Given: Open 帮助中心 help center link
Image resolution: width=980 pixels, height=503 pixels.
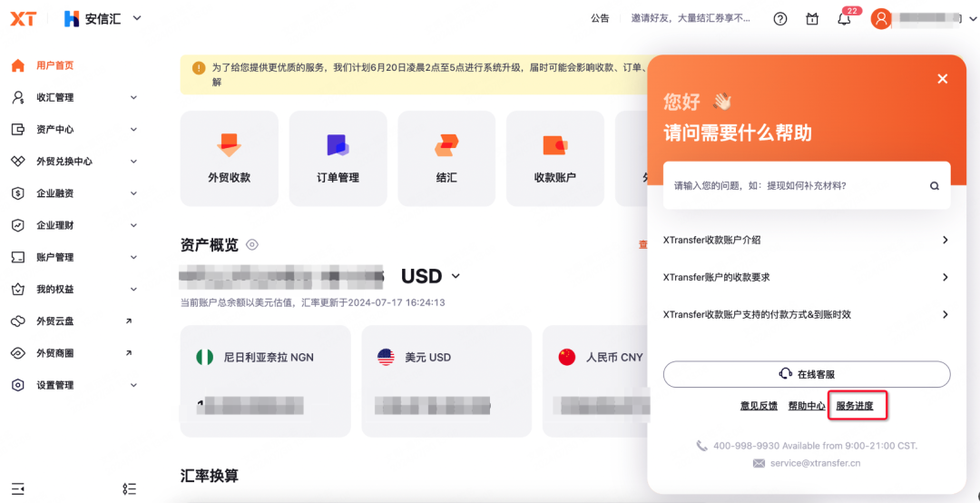Looking at the screenshot, I should point(807,406).
